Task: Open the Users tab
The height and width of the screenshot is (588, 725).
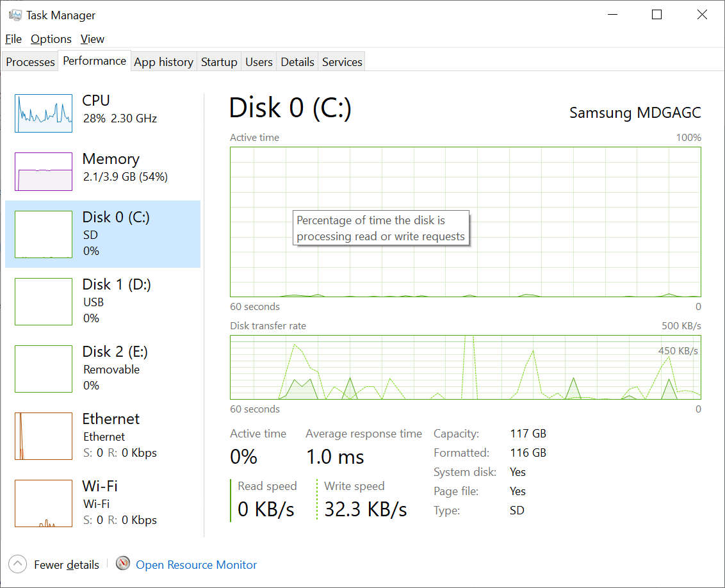Action: pos(259,62)
